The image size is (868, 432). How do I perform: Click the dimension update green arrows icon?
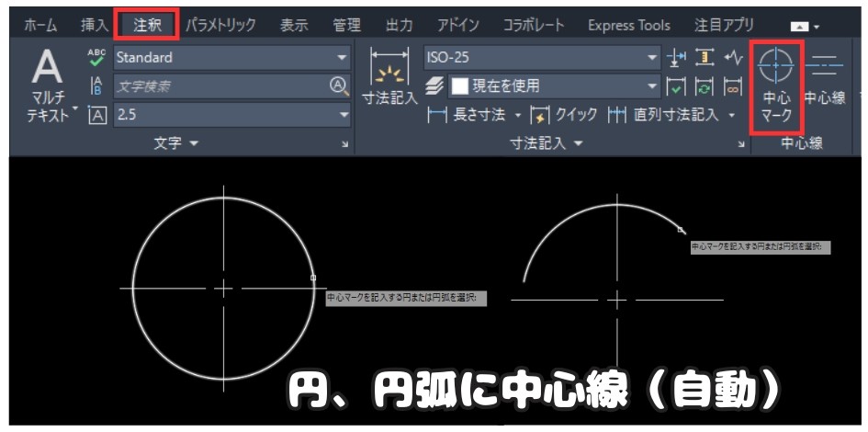point(705,86)
